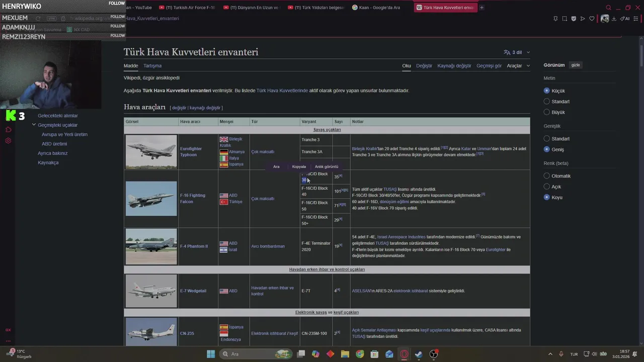Open the Eurofighter Typhoon thumbnail image
Image resolution: width=644 pixels, height=362 pixels.
[151, 151]
